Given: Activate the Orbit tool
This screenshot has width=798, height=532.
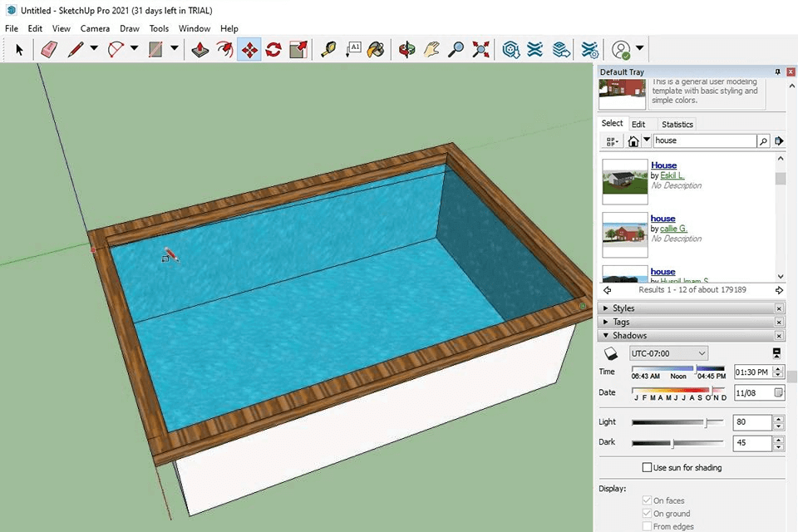Looking at the screenshot, I should tap(406, 50).
